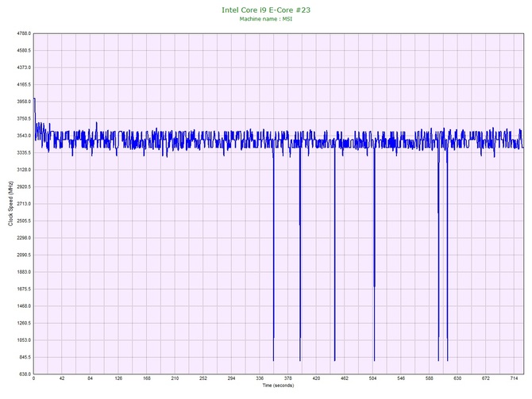The width and height of the screenshot is (532, 399).
Task: Click the 3750.5 y-axis value
Action: pyautogui.click(x=24, y=119)
